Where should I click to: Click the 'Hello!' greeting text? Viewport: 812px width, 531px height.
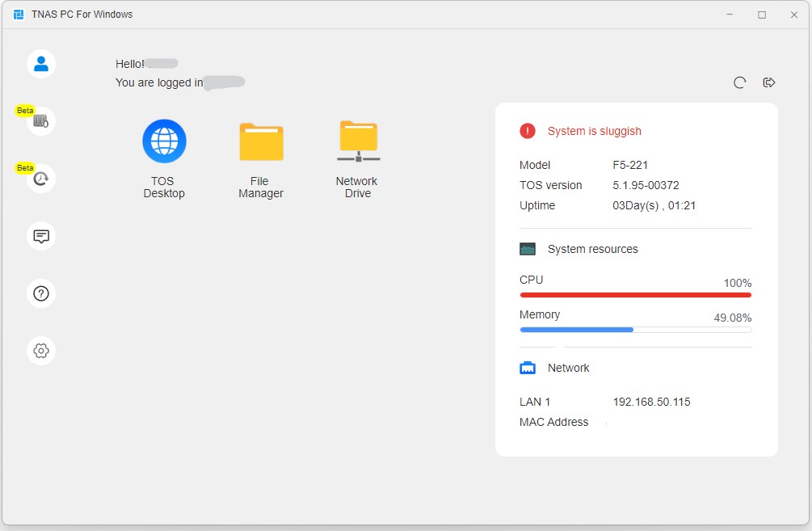tap(130, 64)
